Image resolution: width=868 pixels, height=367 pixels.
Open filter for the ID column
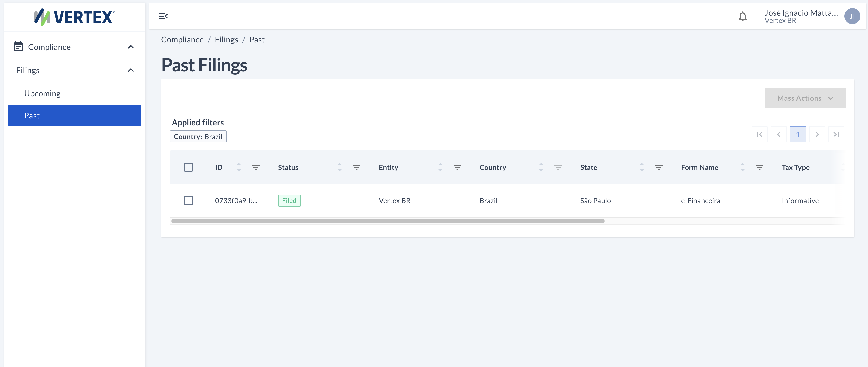[x=256, y=167]
